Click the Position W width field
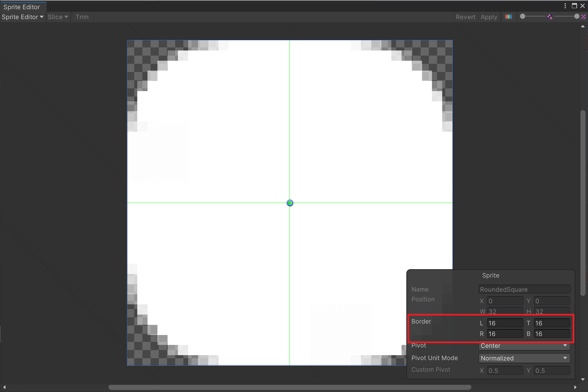This screenshot has height=392, width=588. 505,311
